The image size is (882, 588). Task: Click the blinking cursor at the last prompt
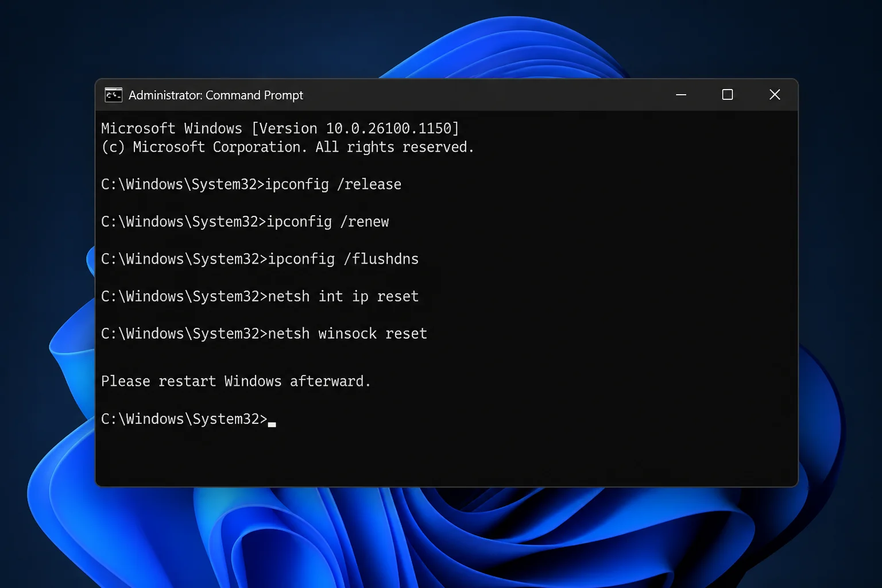point(272,424)
